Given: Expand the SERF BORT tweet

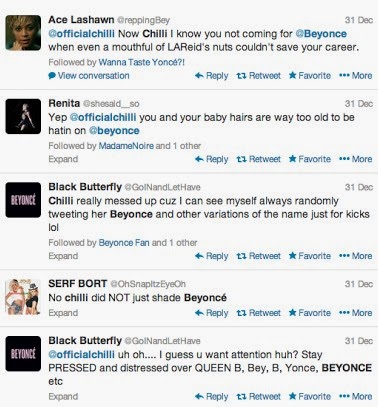Looking at the screenshot, I should click(63, 313).
